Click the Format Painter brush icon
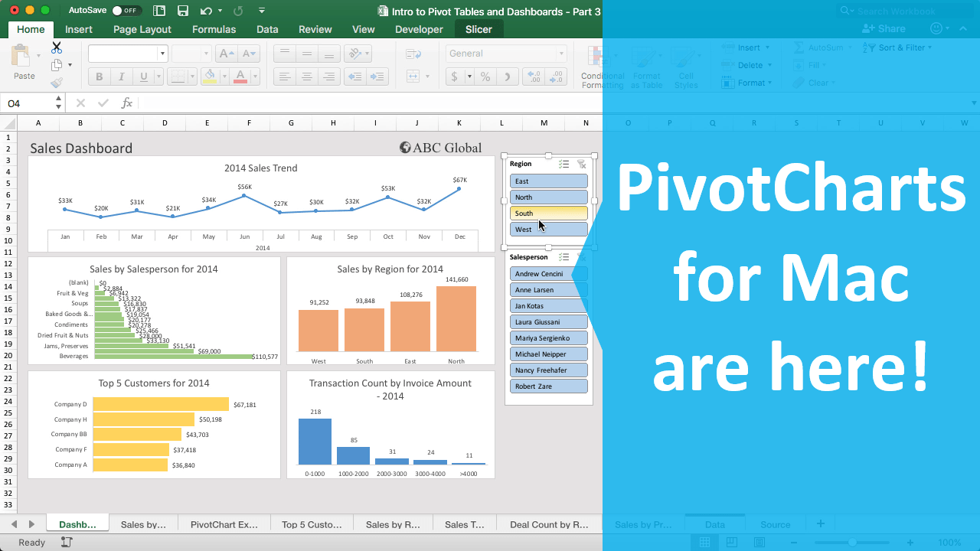Image resolution: width=980 pixels, height=551 pixels. (57, 83)
